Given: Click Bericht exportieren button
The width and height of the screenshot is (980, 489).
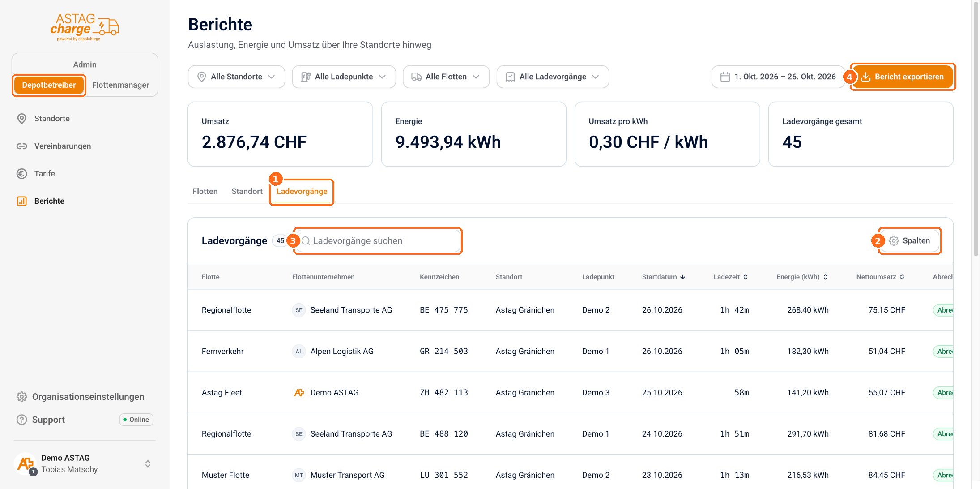Looking at the screenshot, I should [903, 77].
